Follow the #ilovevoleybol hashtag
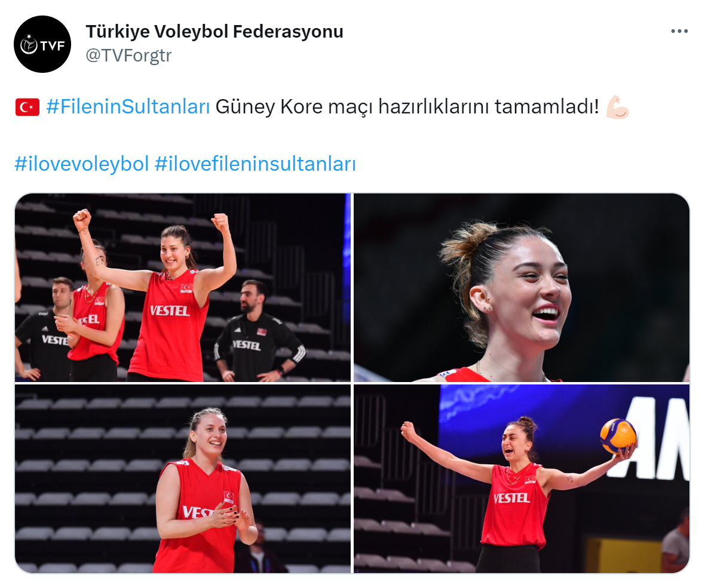The height and width of the screenshot is (588, 702). 81,164
